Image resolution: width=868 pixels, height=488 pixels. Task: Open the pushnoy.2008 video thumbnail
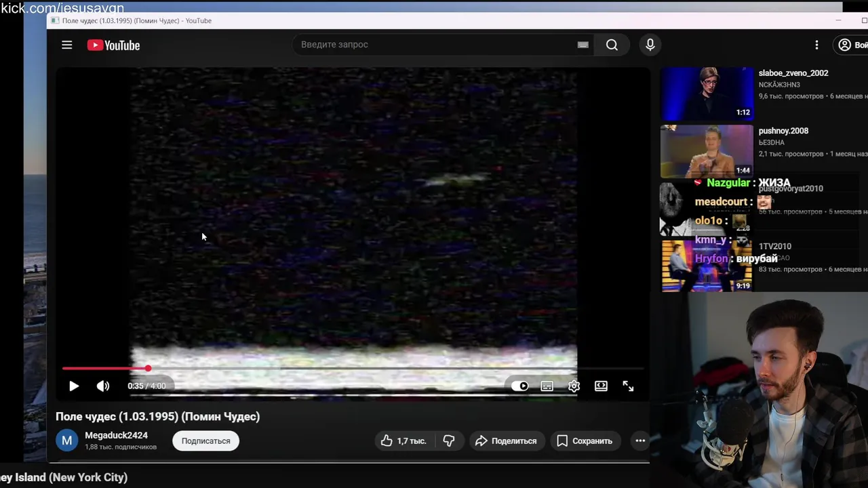point(707,151)
